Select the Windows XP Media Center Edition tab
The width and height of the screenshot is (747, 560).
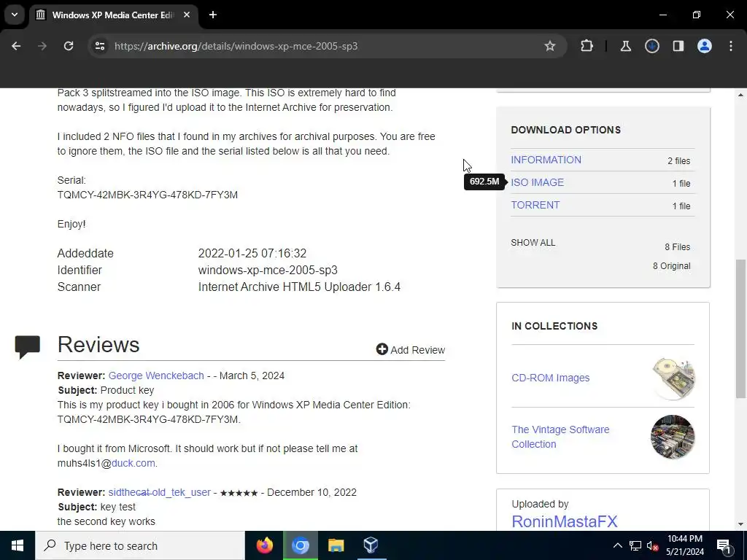pos(113,15)
